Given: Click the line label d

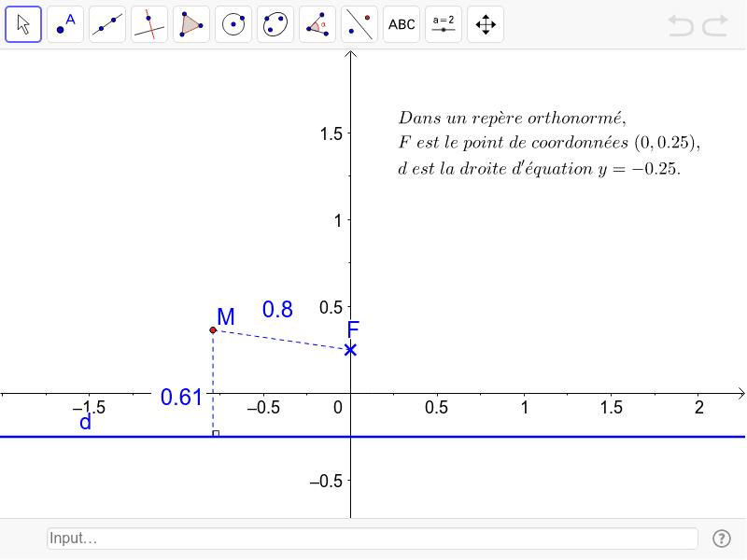Looking at the screenshot, I should 85,423.
